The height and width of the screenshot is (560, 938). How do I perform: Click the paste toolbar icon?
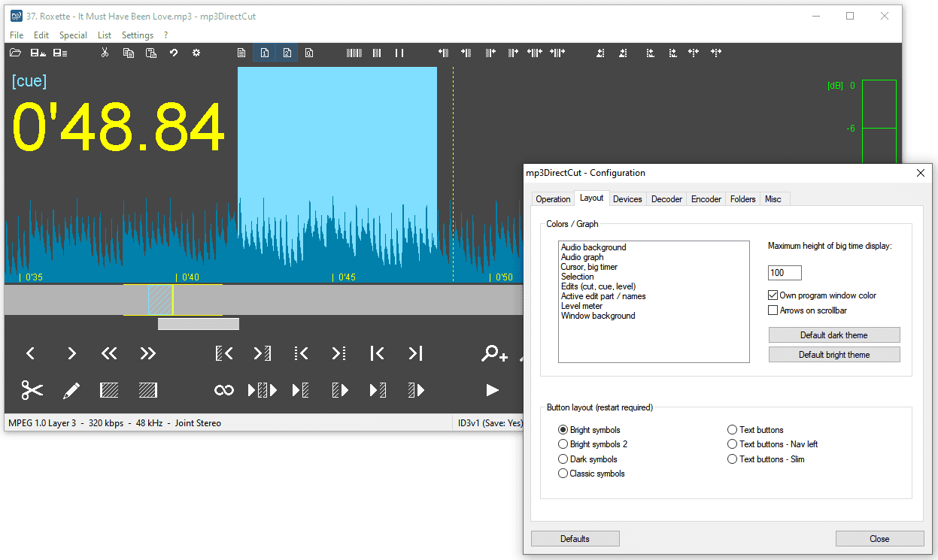pos(150,53)
